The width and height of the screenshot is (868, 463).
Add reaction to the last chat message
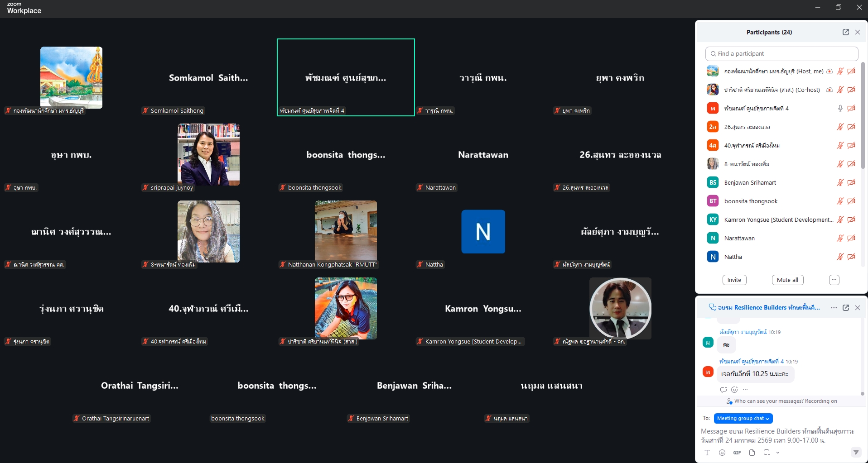734,390
